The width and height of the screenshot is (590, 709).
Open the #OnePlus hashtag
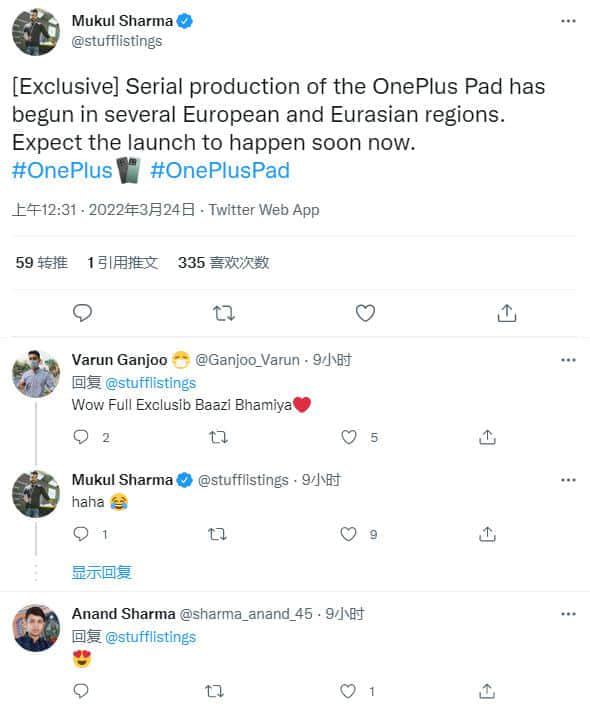(62, 170)
